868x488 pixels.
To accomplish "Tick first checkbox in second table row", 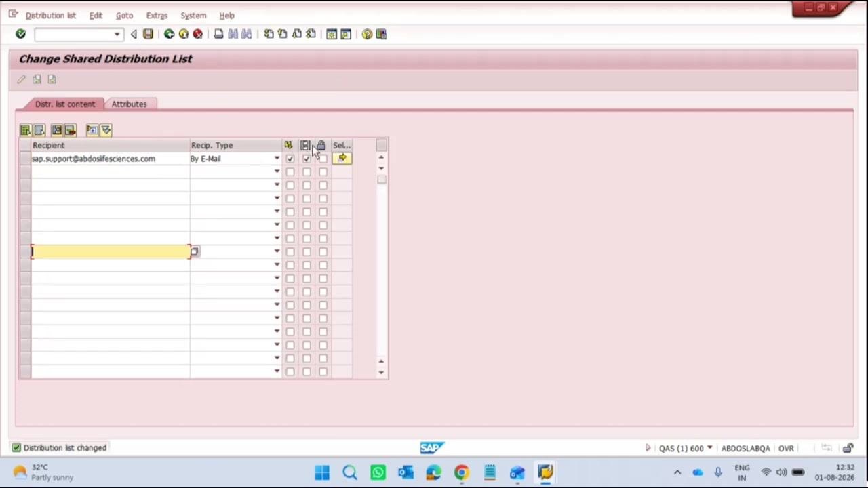I will [x=290, y=171].
